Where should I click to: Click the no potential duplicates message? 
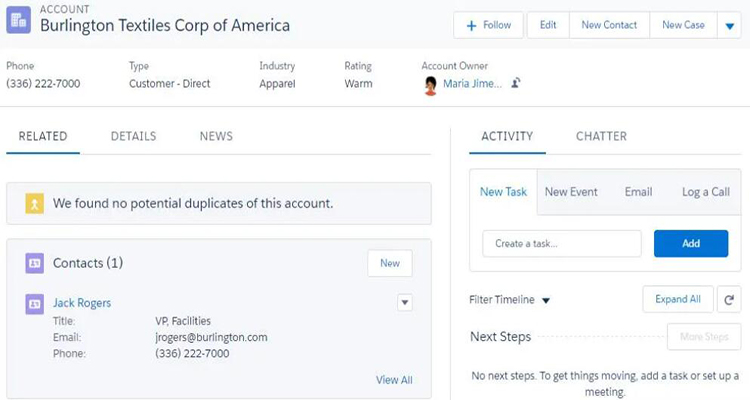(193, 203)
